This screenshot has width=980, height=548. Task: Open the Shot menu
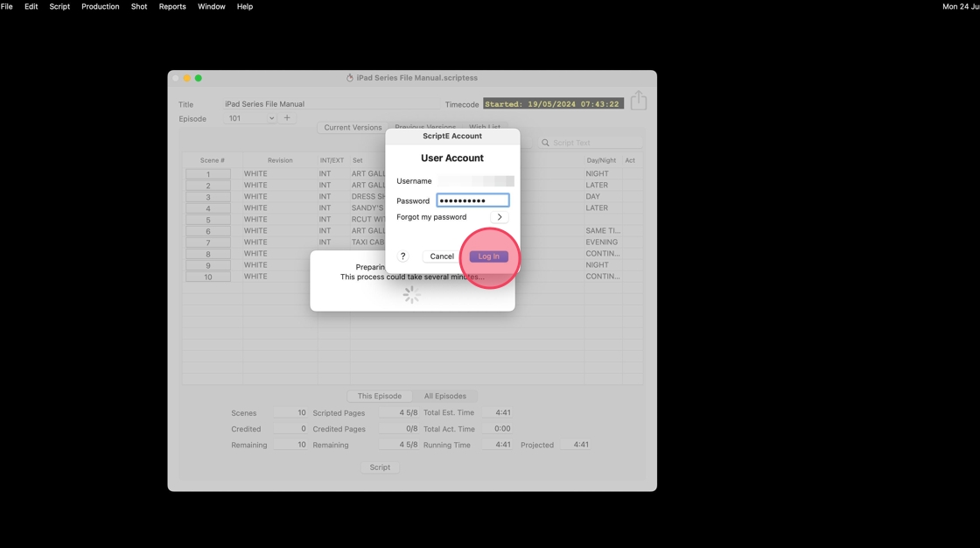(x=139, y=6)
